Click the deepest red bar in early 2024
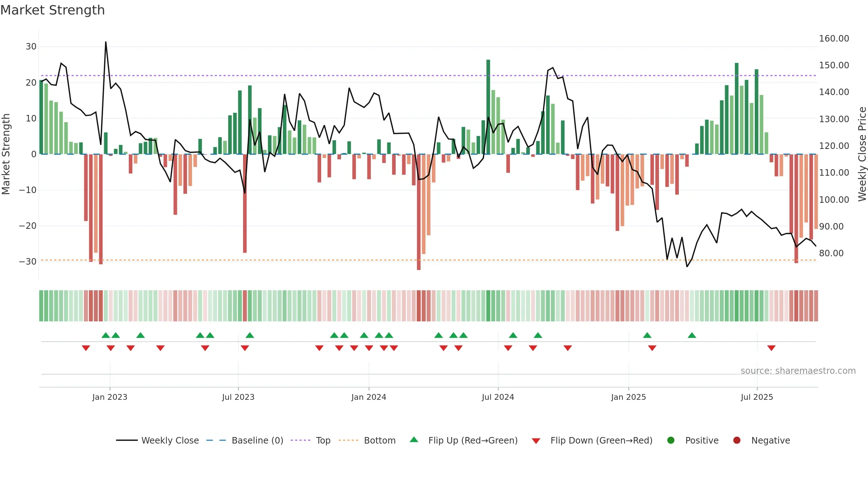The width and height of the screenshot is (868, 488). coord(419,212)
